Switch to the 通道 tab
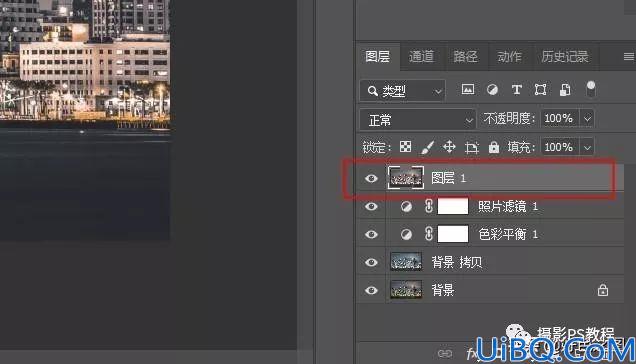Viewport: 636px width, 364px height. click(421, 56)
